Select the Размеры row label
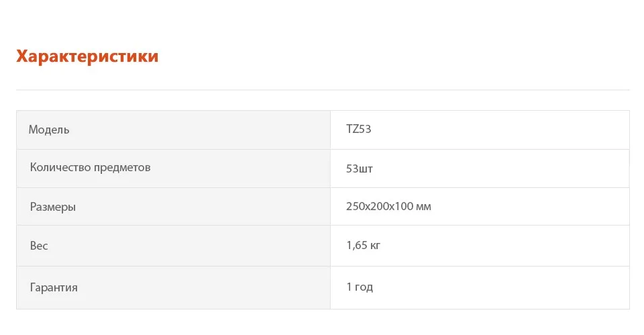Viewport: 644px width, 335px height. point(53,207)
